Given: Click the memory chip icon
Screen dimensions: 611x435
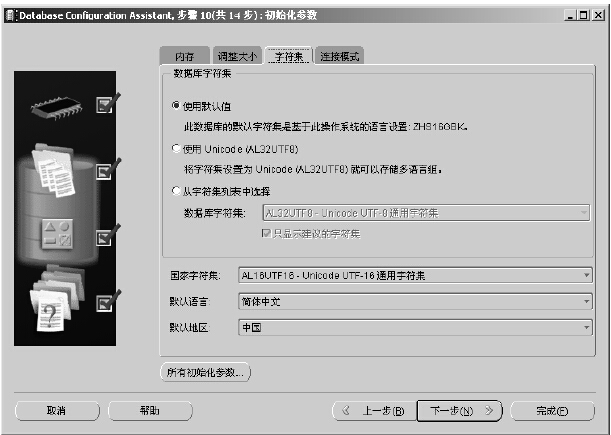Looking at the screenshot, I should (57, 106).
